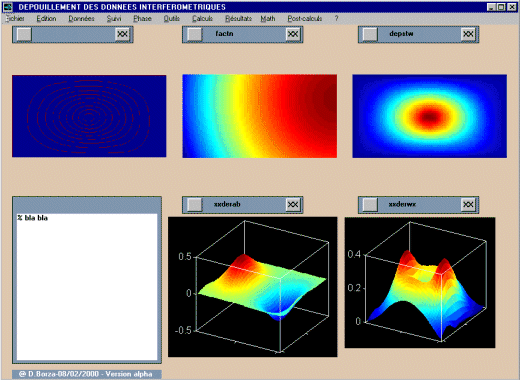
Task: Toggle the gray square button beside depstw
Action: point(370,34)
